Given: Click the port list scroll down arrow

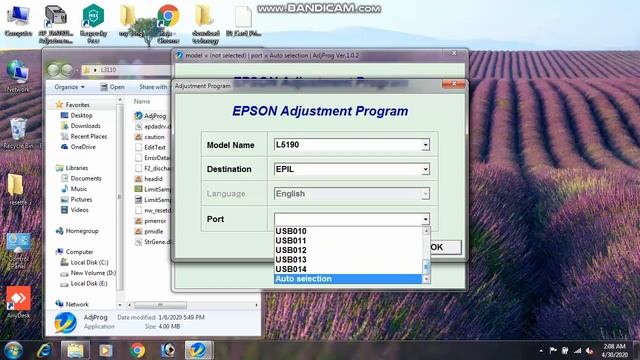Looking at the screenshot, I should [x=426, y=279].
